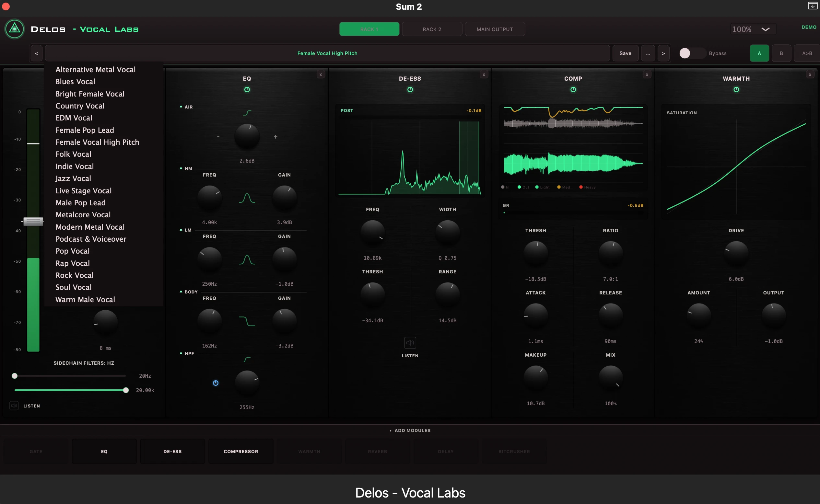Image resolution: width=820 pixels, height=504 pixels.
Task: Switch to MAIN OUTPUT tab
Action: point(495,29)
